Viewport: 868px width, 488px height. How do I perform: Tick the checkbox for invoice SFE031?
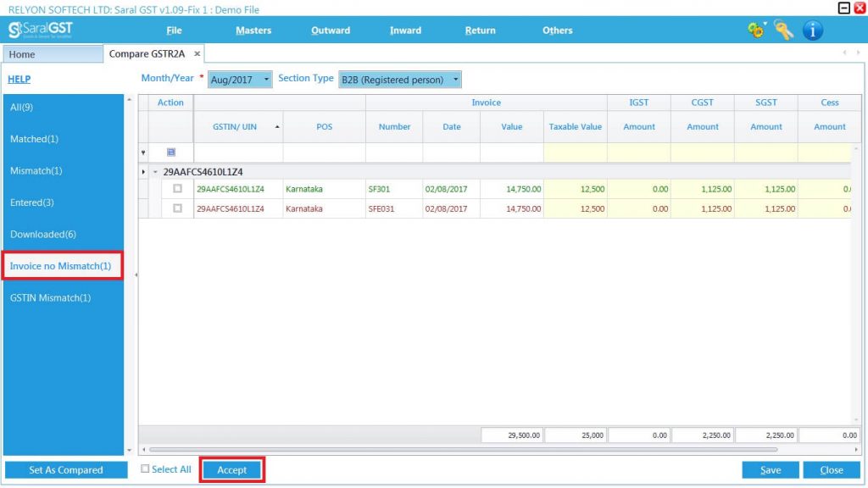click(178, 208)
